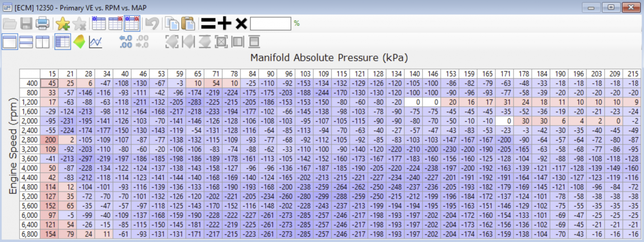The image size is (644, 242).
Task: Click the add favorite star icon
Action: 63,23
